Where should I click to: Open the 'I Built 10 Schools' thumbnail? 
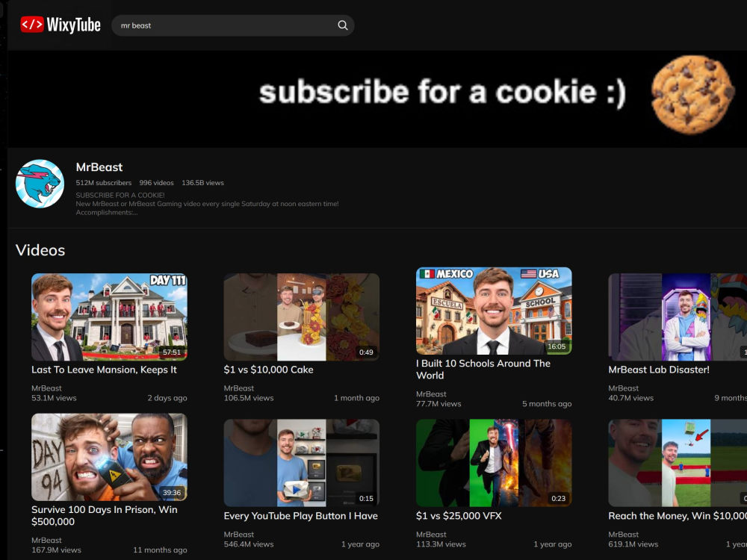click(x=494, y=311)
